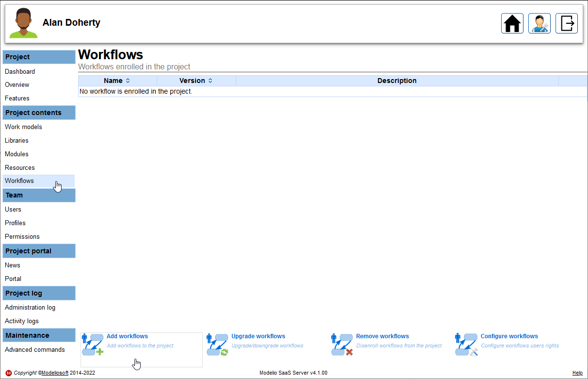Click 'Disenroll workflows from the project' description

coord(399,346)
